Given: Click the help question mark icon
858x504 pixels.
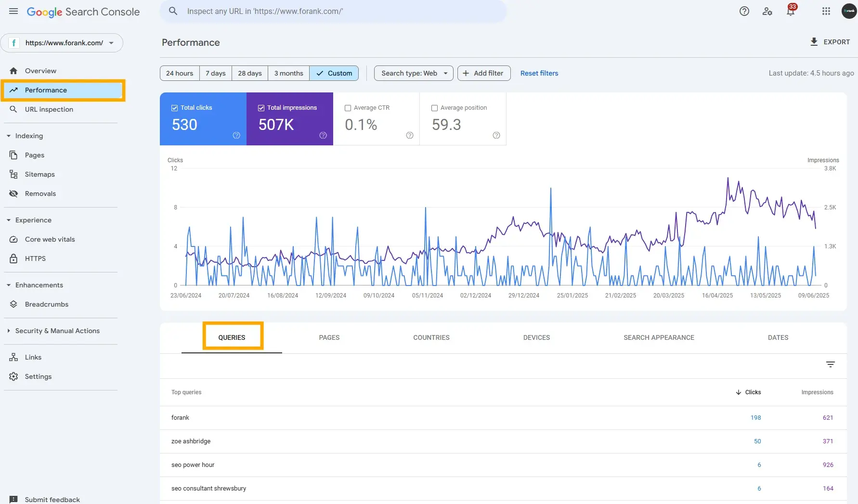Looking at the screenshot, I should click(x=744, y=11).
